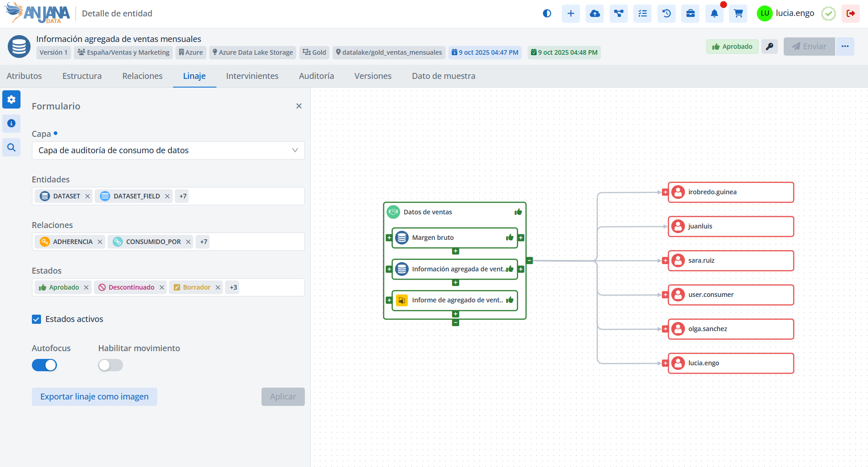Click the key permissions icon
Viewport: 868px width, 467px height.
pos(769,47)
